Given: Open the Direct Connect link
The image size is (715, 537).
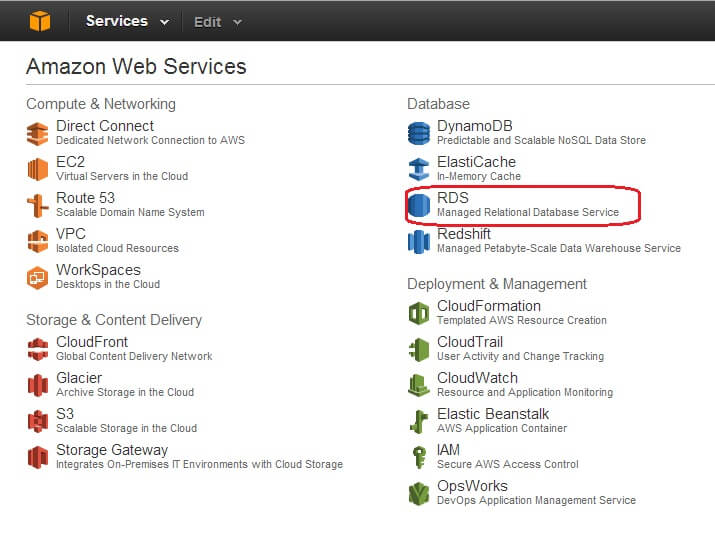Looking at the screenshot, I should click(105, 126).
